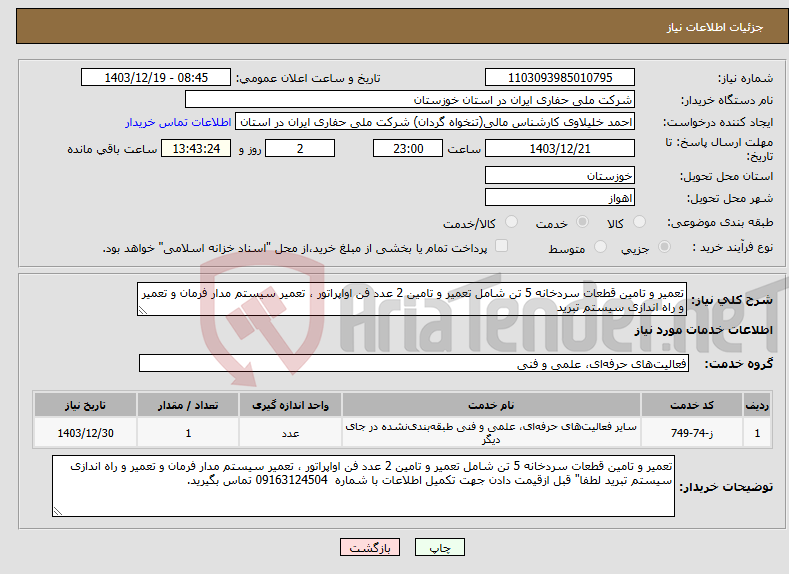Click the service group field فعالیت‌های حرفه‌ای
The width and height of the screenshot is (789, 574).
click(414, 363)
